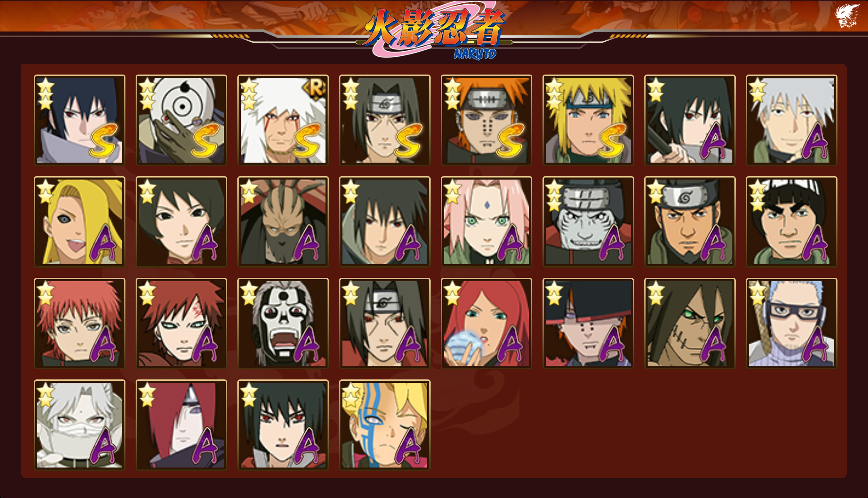Select the blonde Deidara A-rank card
Image resolution: width=868 pixels, height=498 pixels.
point(80,222)
